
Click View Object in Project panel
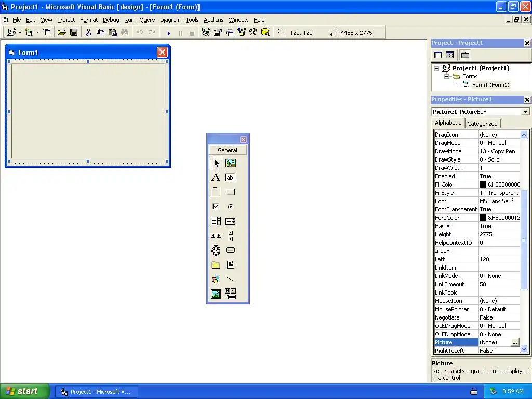[449, 55]
